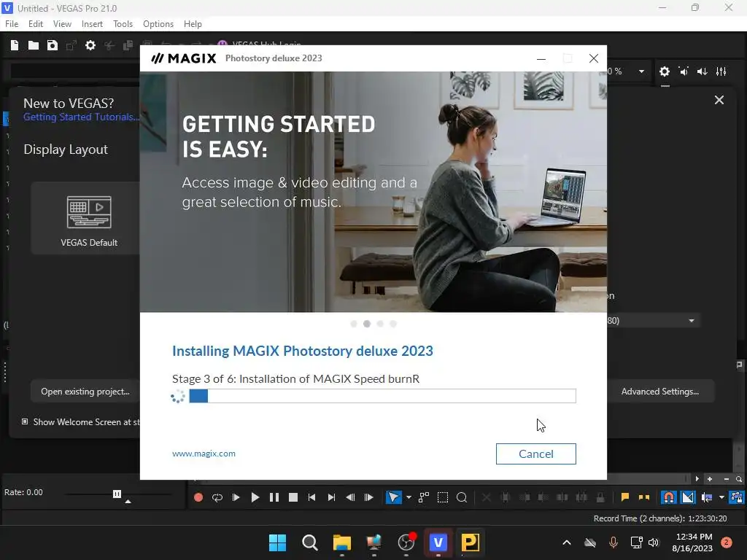The image size is (747, 560).
Task: Click the Record button in transport bar
Action: tap(198, 497)
